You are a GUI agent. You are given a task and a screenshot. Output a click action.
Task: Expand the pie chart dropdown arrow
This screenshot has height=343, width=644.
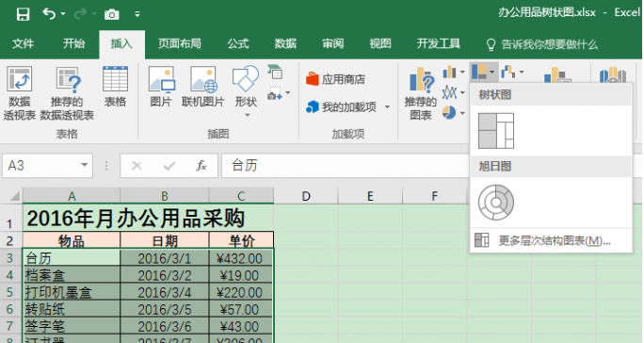(x=462, y=113)
